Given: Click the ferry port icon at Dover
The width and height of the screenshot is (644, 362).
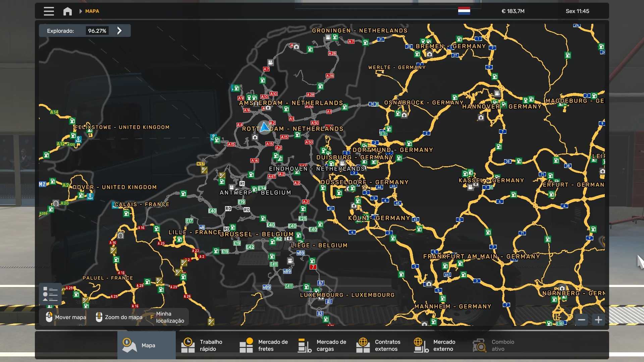Looking at the screenshot, I should point(90,197).
